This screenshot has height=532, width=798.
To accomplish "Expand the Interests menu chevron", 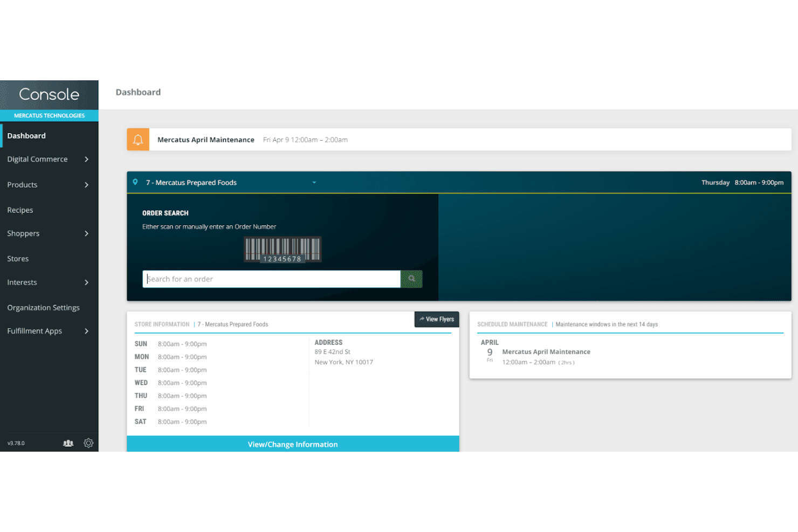I will (x=86, y=282).
